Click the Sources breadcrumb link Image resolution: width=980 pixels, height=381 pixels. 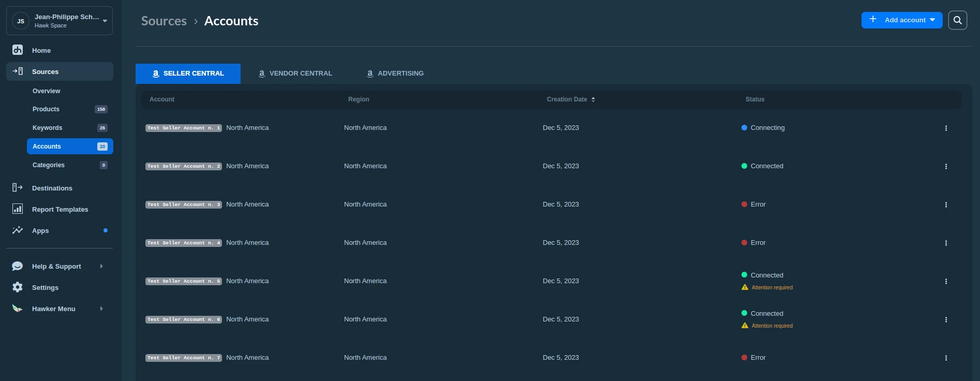point(164,21)
